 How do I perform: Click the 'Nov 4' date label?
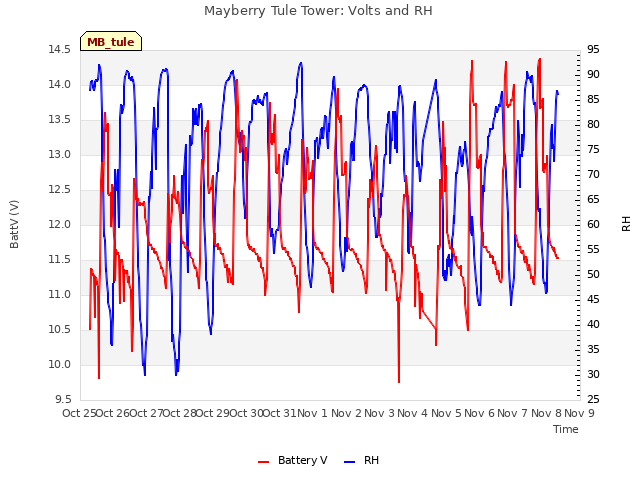413,413
